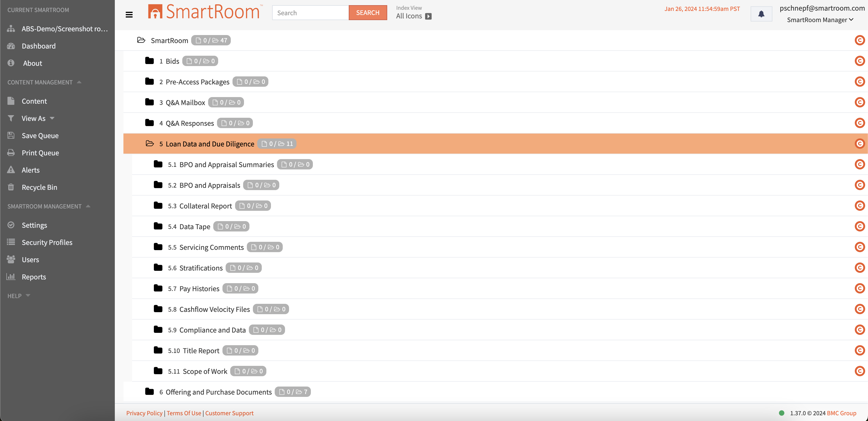Open the SmartRoom Manager user dropdown
This screenshot has width=868, height=421.
click(819, 20)
